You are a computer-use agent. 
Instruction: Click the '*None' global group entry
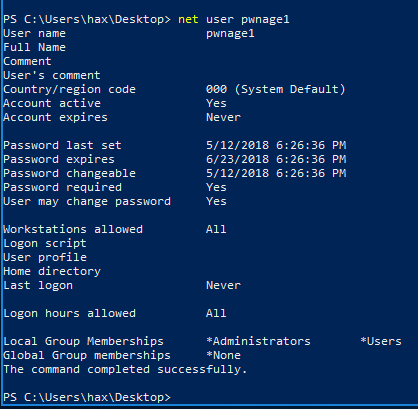223,355
